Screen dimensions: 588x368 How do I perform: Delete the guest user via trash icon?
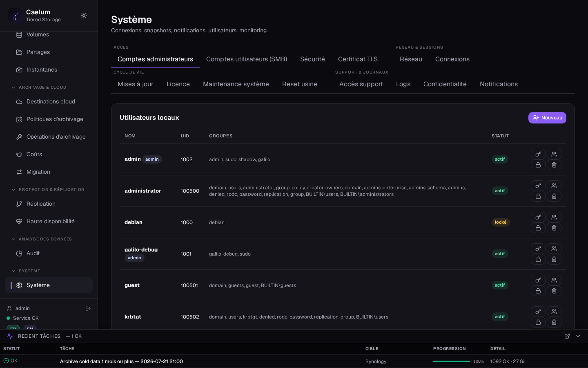pyautogui.click(x=554, y=291)
